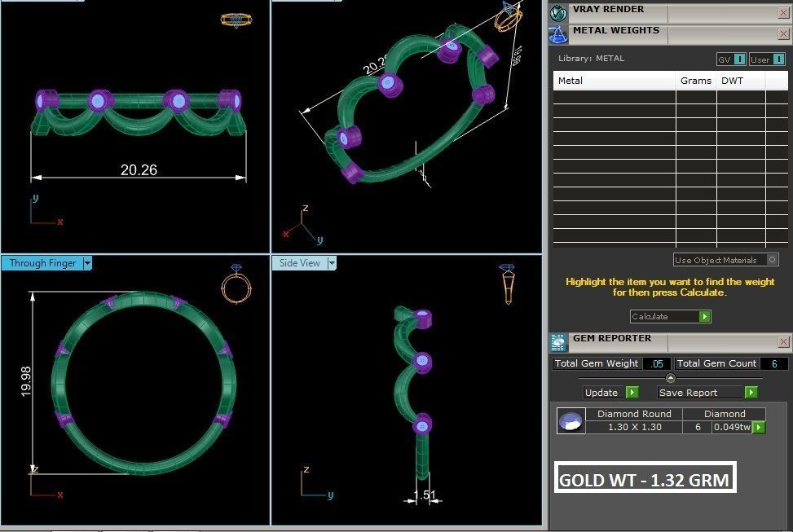Screen dimensions: 793x532
Task: Click the Gem Reporter panel icon
Action: point(558,342)
